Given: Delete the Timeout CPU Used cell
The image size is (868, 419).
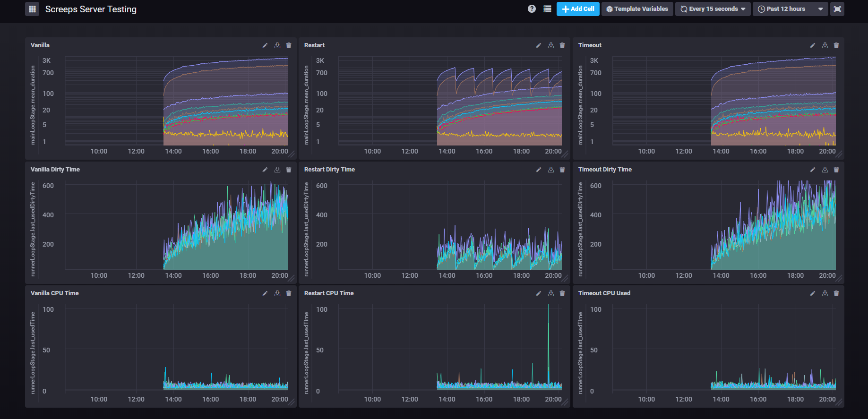Looking at the screenshot, I should 836,293.
